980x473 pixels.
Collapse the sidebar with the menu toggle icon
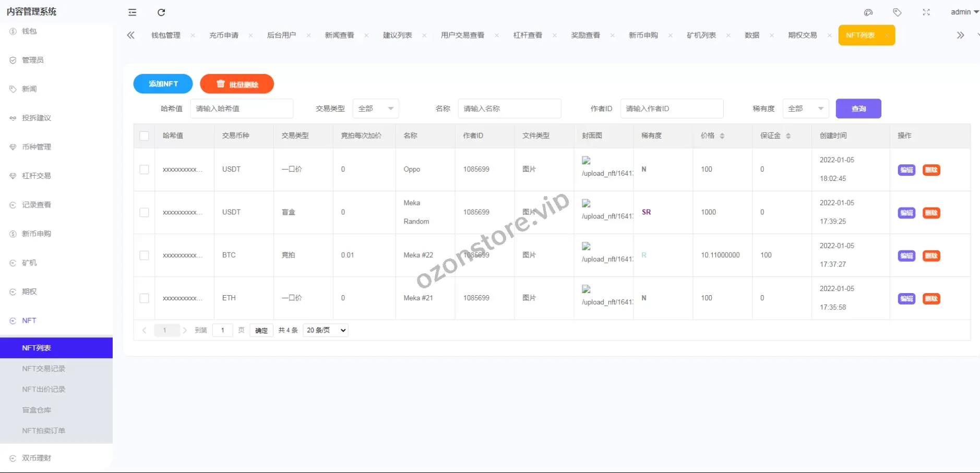point(133,13)
